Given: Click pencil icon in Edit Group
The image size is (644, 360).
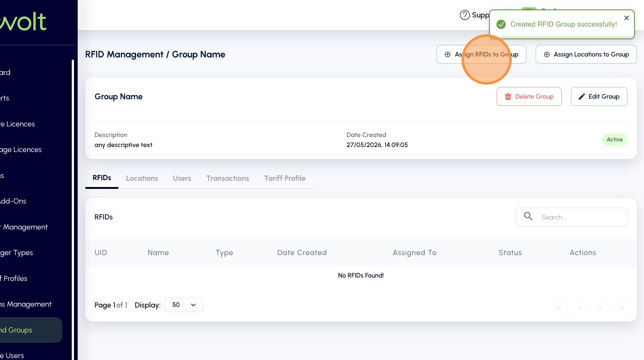Looking at the screenshot, I should click(x=582, y=96).
